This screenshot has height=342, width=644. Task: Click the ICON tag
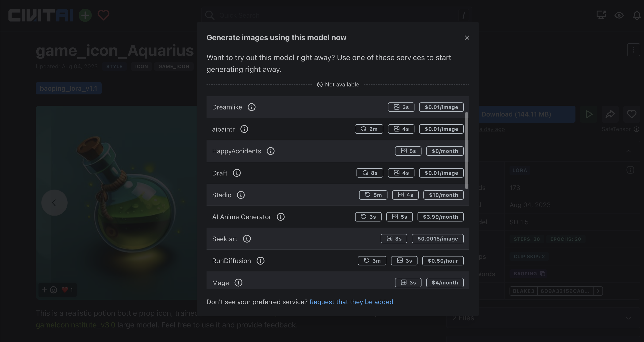142,66
